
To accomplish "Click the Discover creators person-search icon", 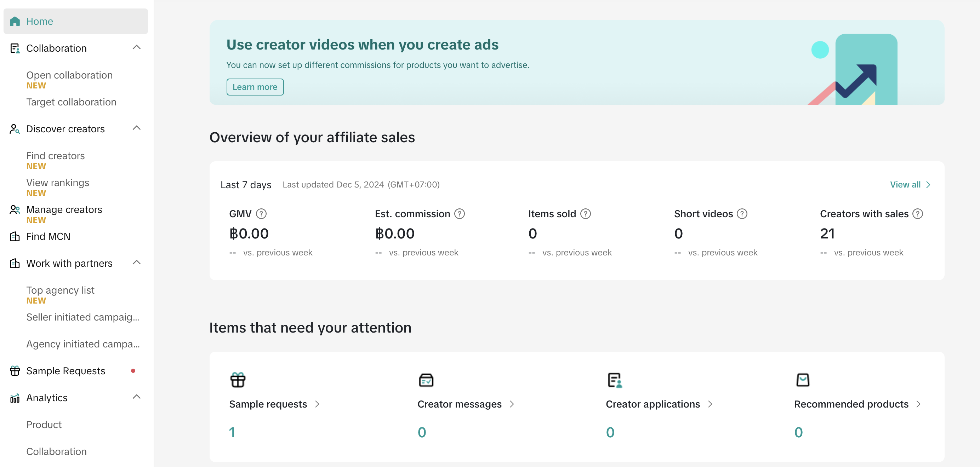I will tap(15, 129).
